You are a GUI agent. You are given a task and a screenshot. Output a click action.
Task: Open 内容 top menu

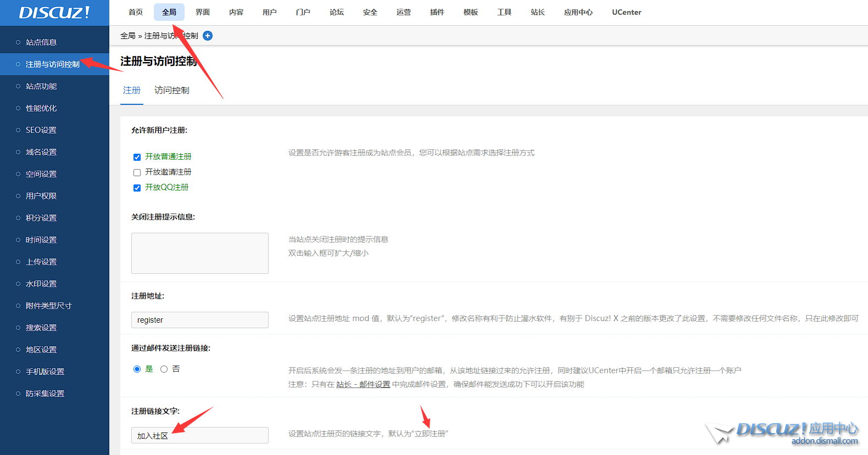[x=236, y=12]
